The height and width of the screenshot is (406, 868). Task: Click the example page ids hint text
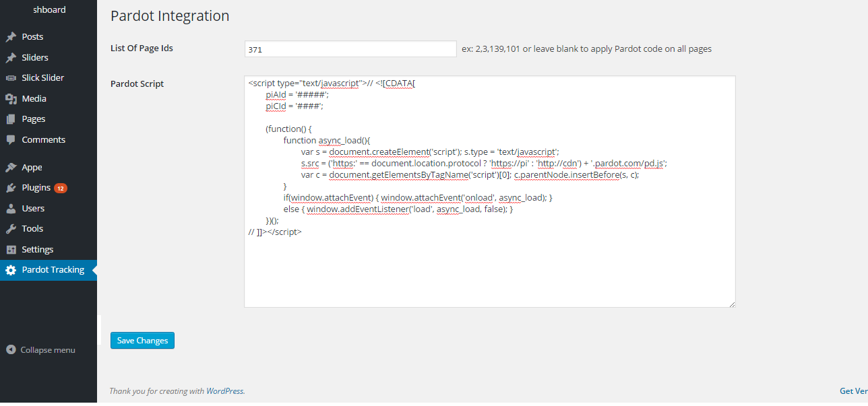pos(586,49)
